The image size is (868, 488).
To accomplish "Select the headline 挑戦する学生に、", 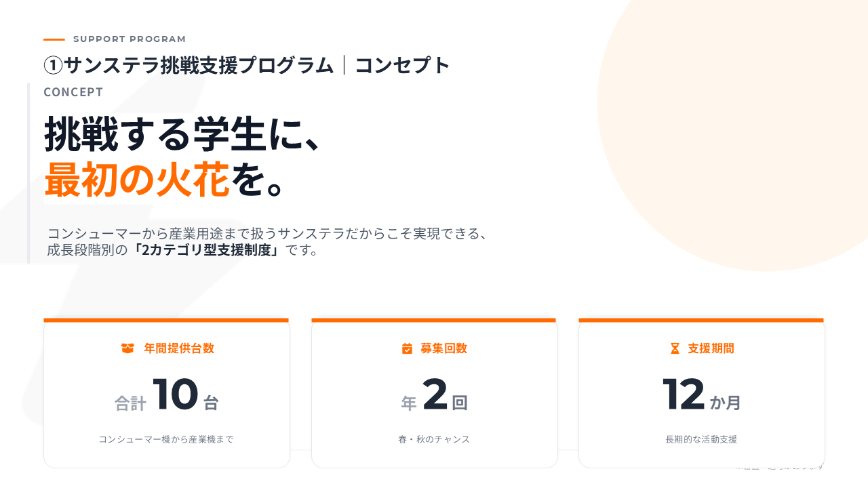I will 182,134.
